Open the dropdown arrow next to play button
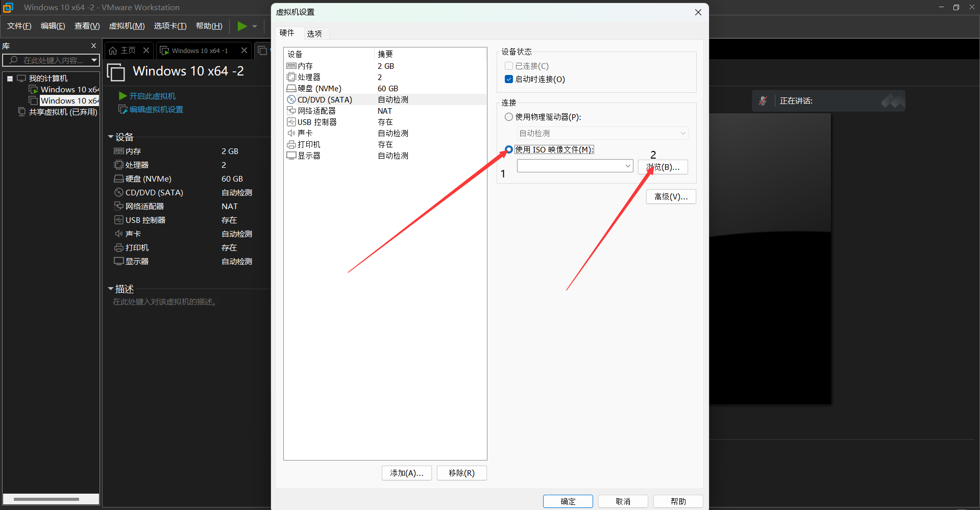Screen dimensions: 980x510 (255, 27)
